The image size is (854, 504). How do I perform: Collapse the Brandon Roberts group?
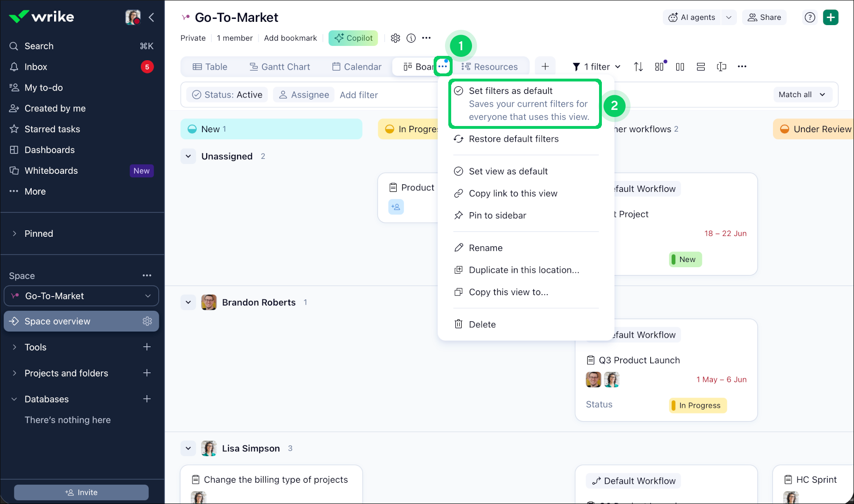(188, 302)
